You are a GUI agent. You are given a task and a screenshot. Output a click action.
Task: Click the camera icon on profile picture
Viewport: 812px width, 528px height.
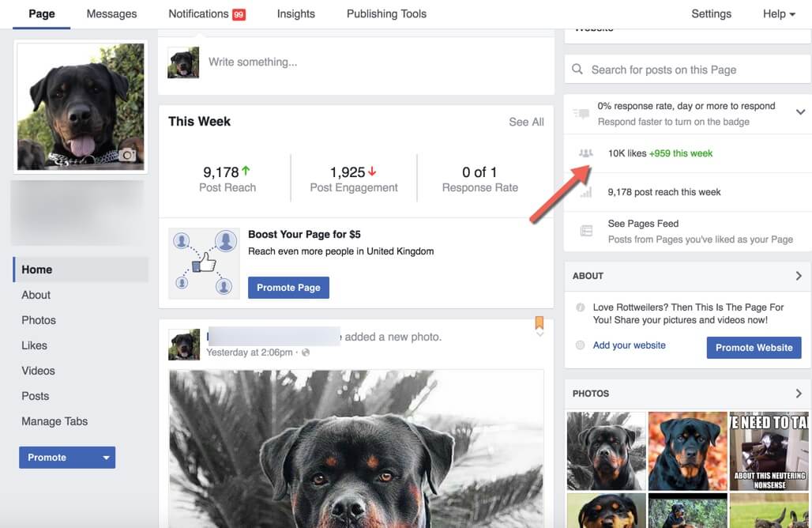127,156
